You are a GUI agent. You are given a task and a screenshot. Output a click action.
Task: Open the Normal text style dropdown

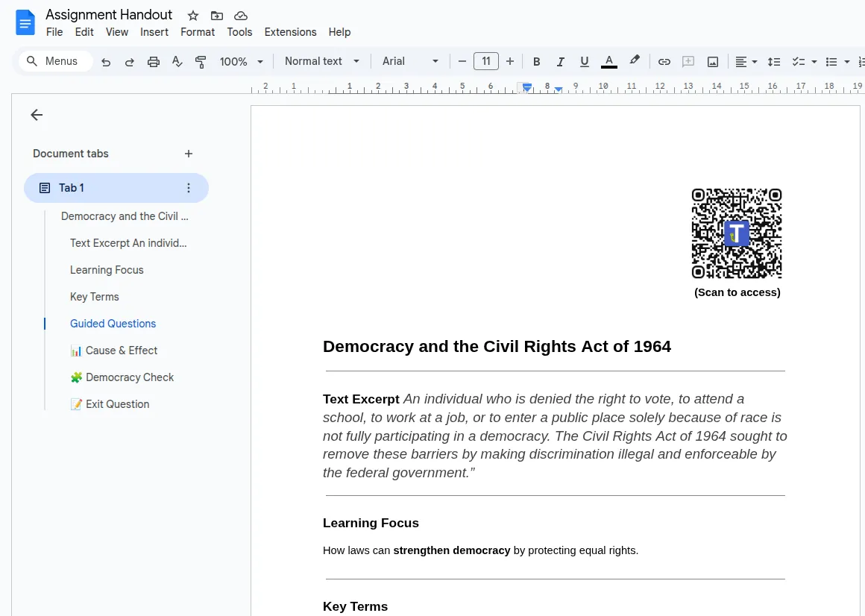321,61
